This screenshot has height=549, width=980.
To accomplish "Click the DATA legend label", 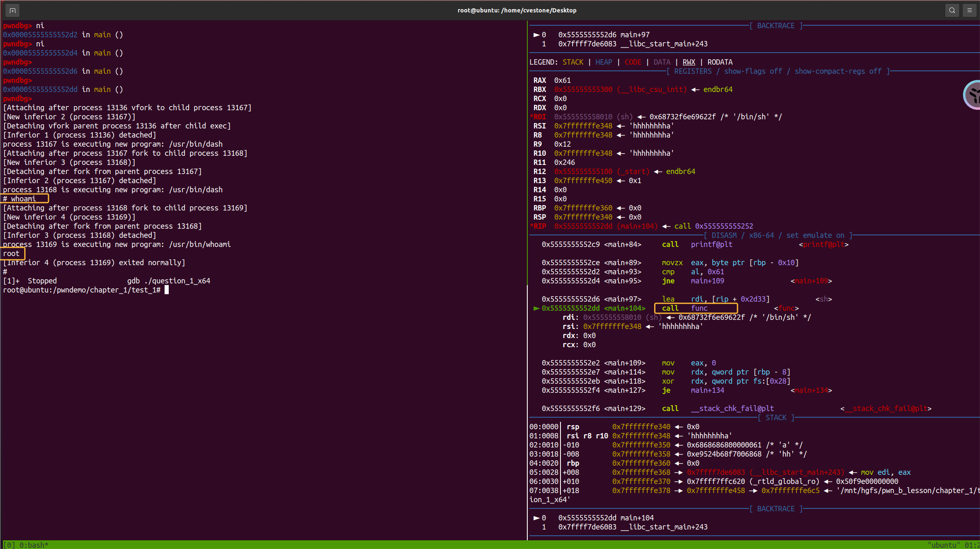I will click(662, 62).
